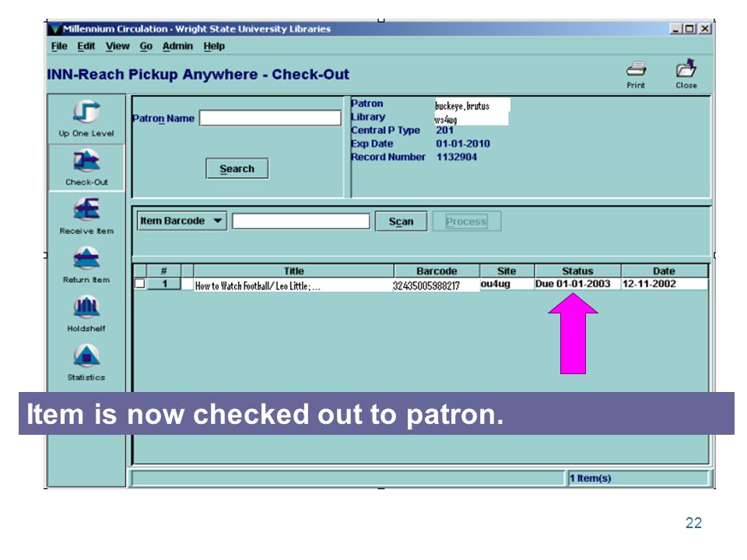Open the Admin menu
Viewport: 747px width, 560px height.
[177, 46]
